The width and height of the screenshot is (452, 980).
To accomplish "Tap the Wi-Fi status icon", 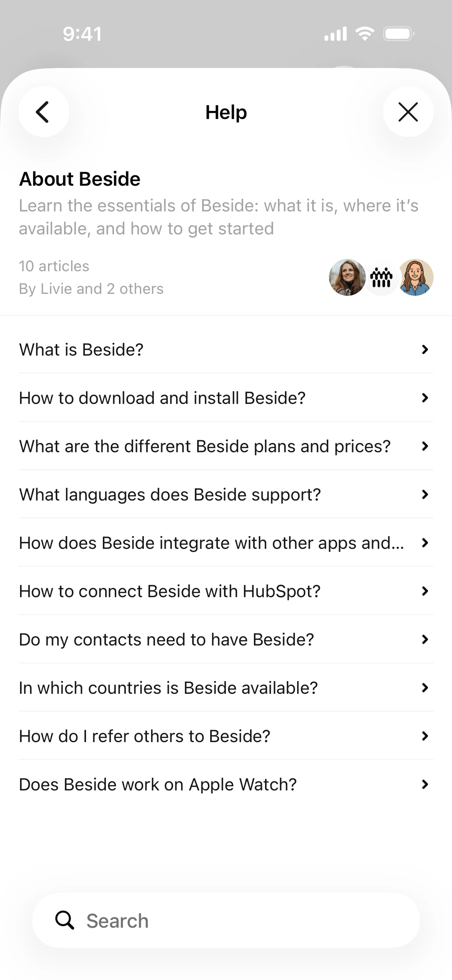I will tap(364, 34).
